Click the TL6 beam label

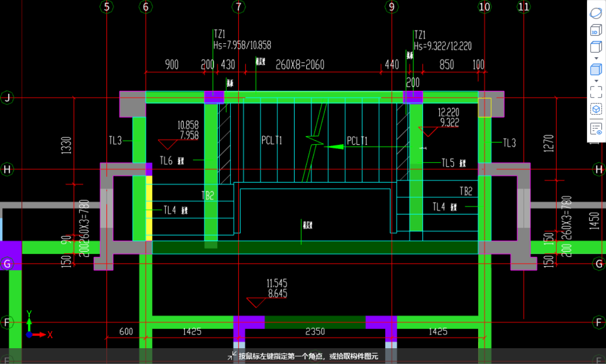166,161
